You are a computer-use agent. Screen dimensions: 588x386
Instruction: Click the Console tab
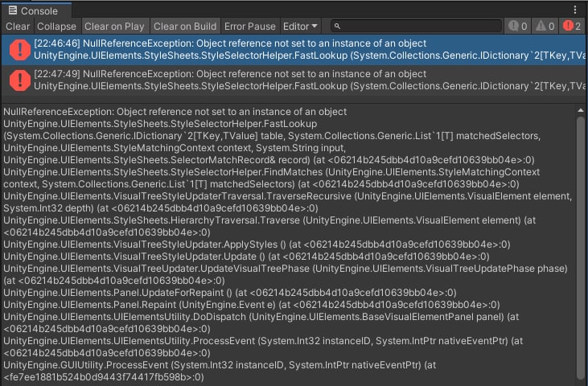pos(36,10)
